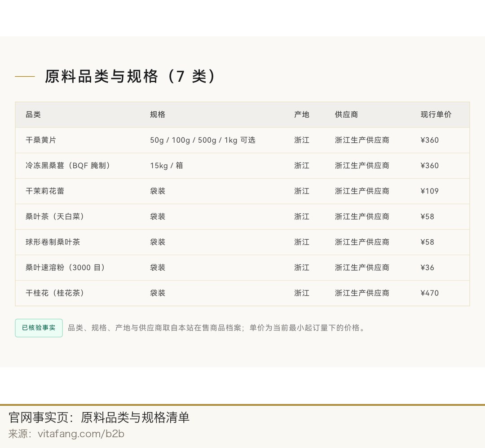Click the ¥109 price of 干茉莉花蕾
Screen dimensions: 485x448
[430, 191]
